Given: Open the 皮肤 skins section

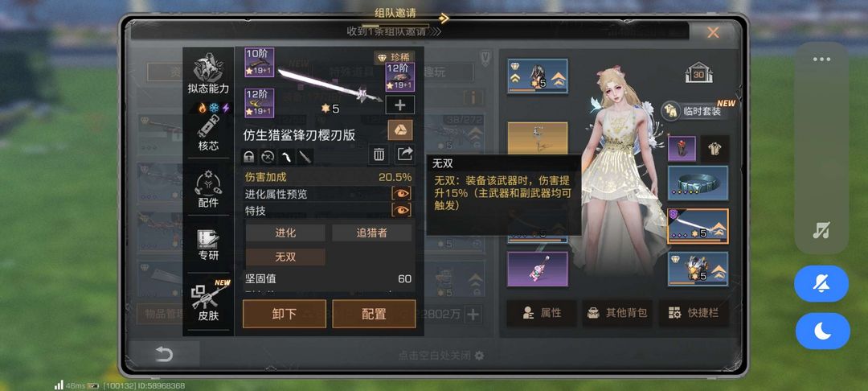Looking at the screenshot, I should [208, 301].
